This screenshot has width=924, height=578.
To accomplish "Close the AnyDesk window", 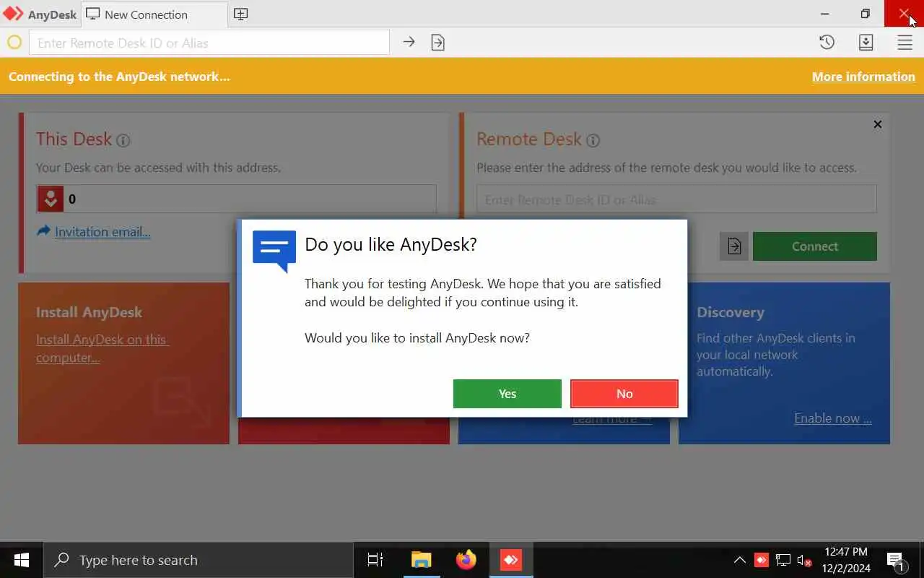I will coord(905,14).
